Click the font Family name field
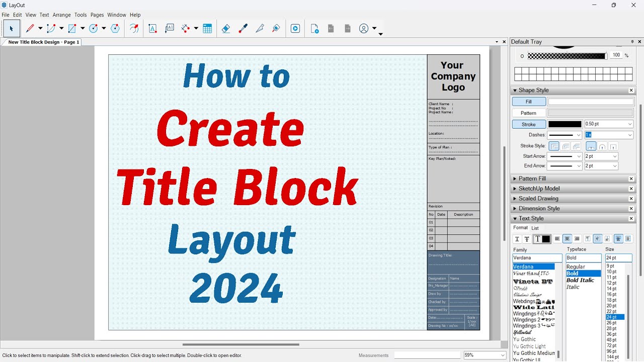The width and height of the screenshot is (644, 362). (537, 258)
